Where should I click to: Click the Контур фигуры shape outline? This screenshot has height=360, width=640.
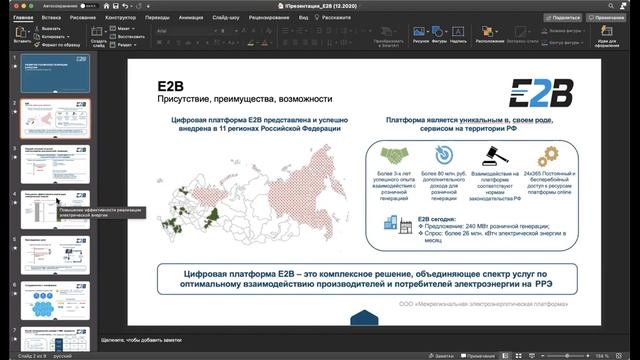pyautogui.click(x=562, y=43)
